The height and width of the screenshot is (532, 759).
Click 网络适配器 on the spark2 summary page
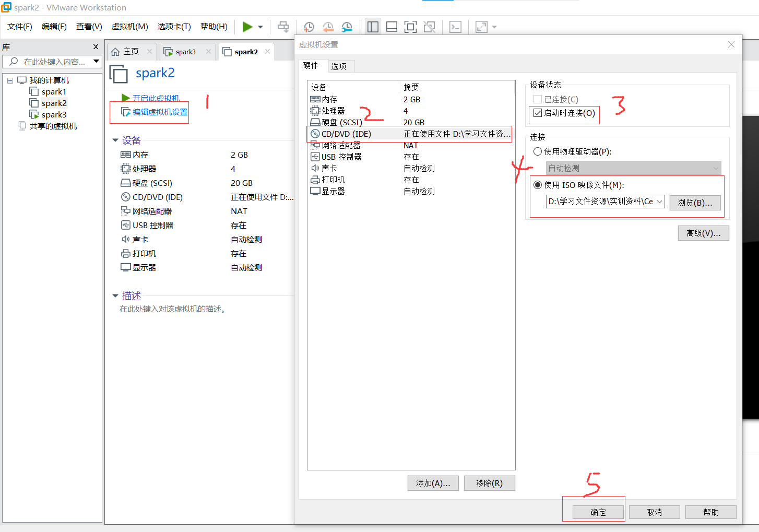pyautogui.click(x=146, y=211)
